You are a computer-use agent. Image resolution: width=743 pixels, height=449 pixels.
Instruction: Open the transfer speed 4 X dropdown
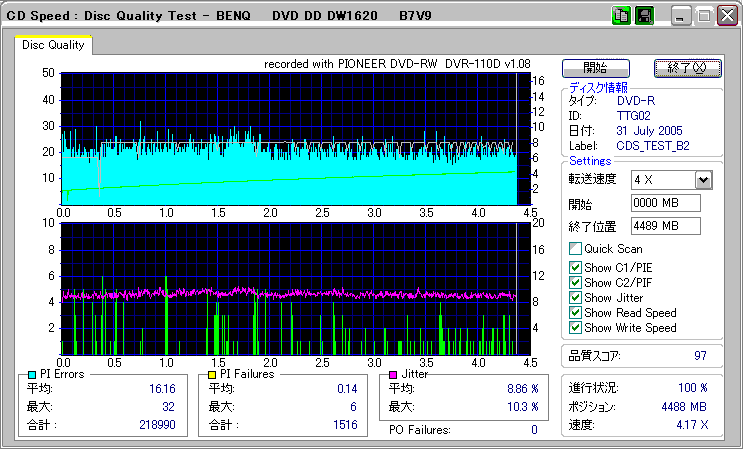pos(703,180)
